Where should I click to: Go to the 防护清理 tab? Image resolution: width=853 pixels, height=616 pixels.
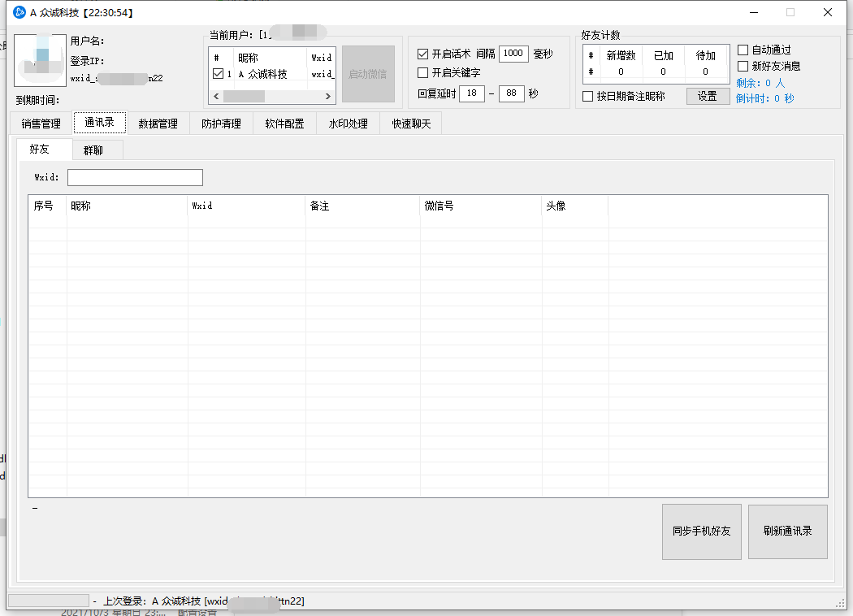tap(221, 124)
